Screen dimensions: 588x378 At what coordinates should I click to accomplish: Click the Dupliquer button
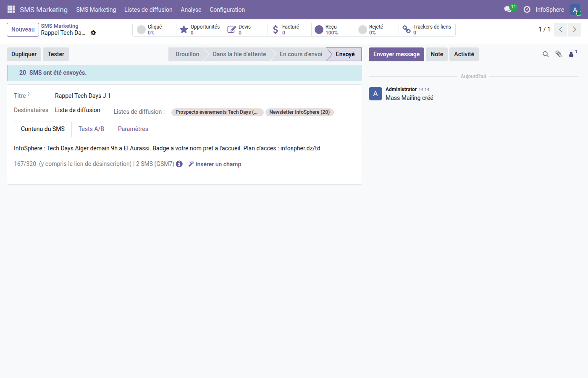pyautogui.click(x=24, y=54)
